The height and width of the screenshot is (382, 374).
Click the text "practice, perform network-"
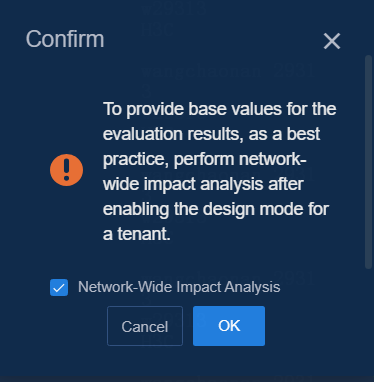tap(205, 159)
